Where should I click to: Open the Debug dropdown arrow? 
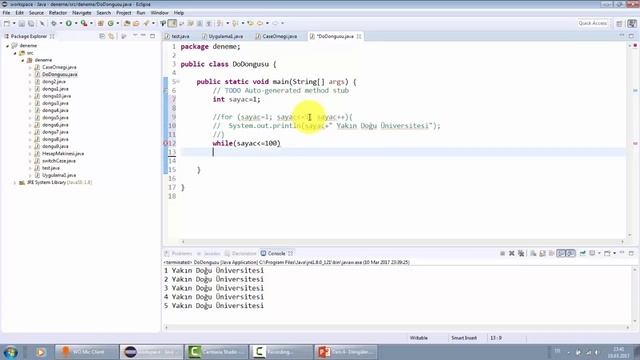point(61,23)
